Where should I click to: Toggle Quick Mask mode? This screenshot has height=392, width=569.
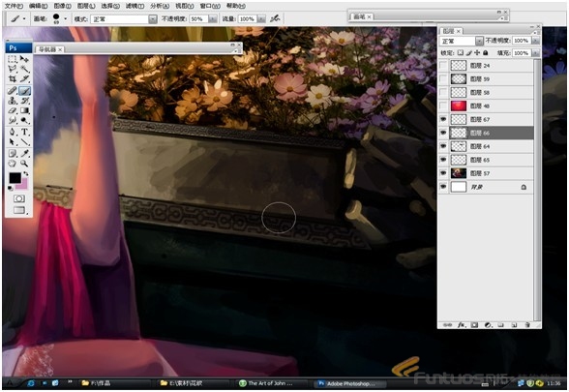coord(19,198)
